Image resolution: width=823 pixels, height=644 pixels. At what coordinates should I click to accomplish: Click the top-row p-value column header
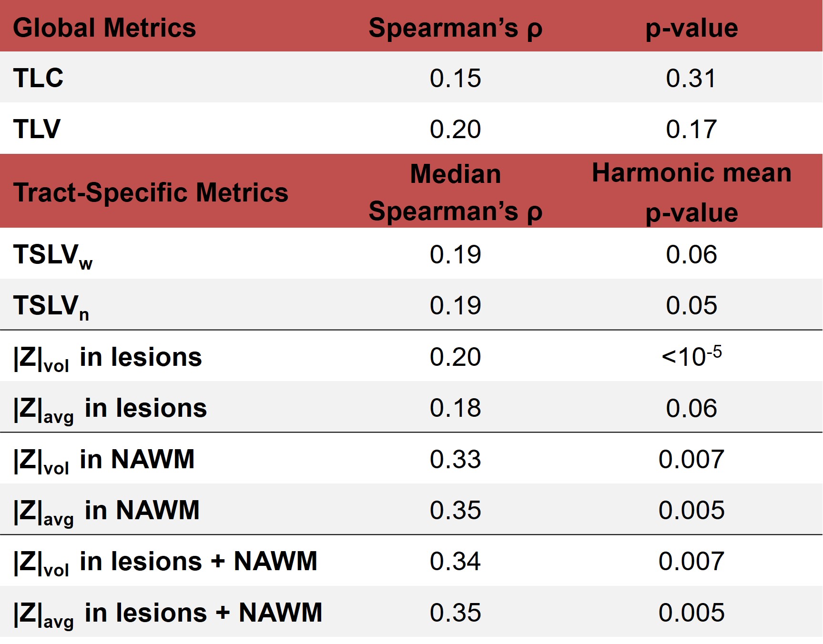(x=691, y=28)
